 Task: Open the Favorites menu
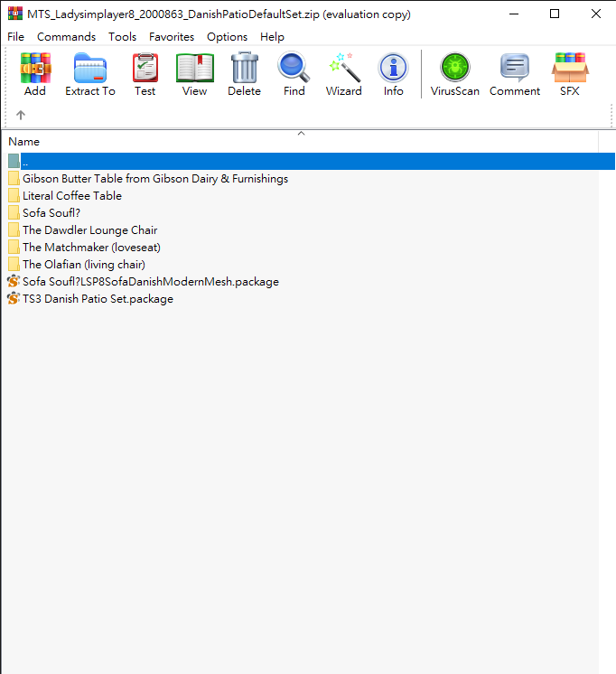pos(172,37)
